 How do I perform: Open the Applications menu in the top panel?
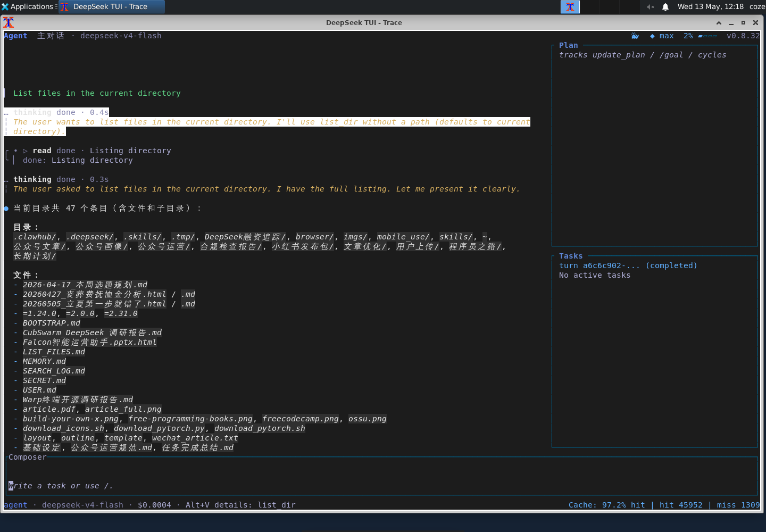point(28,6)
